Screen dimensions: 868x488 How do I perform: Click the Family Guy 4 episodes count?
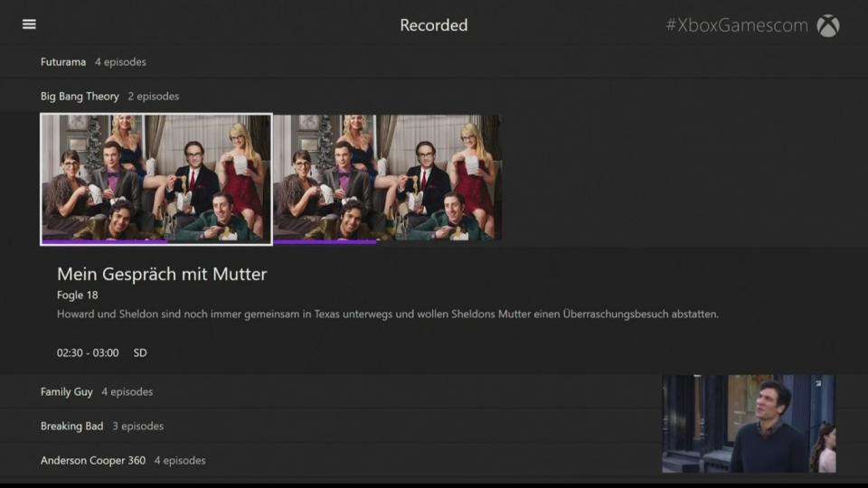[x=127, y=391]
